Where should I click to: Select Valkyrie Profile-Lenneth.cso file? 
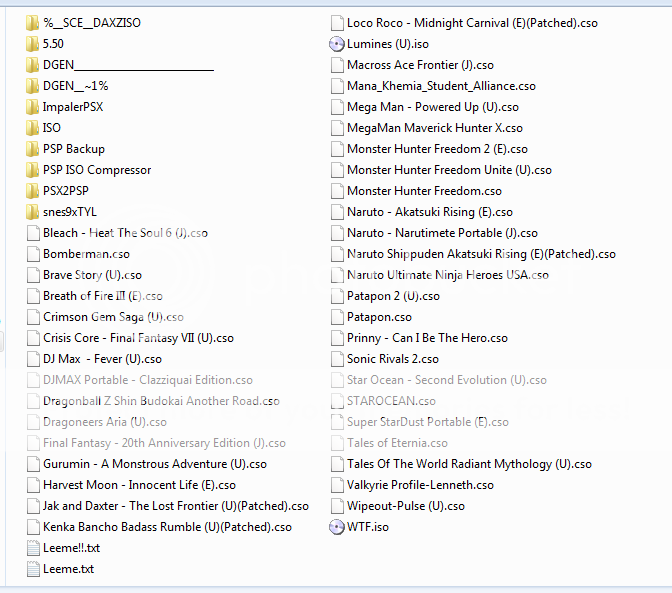tap(420, 485)
